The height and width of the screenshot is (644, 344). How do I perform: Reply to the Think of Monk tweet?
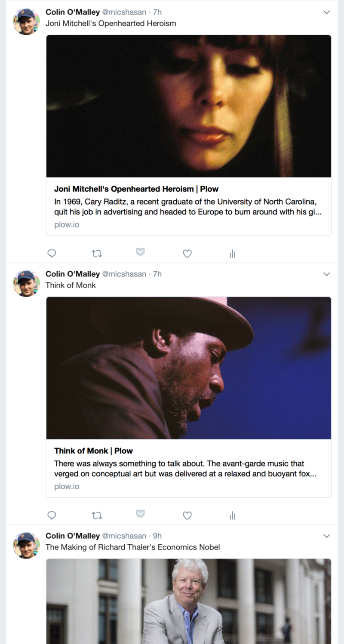pyautogui.click(x=52, y=515)
